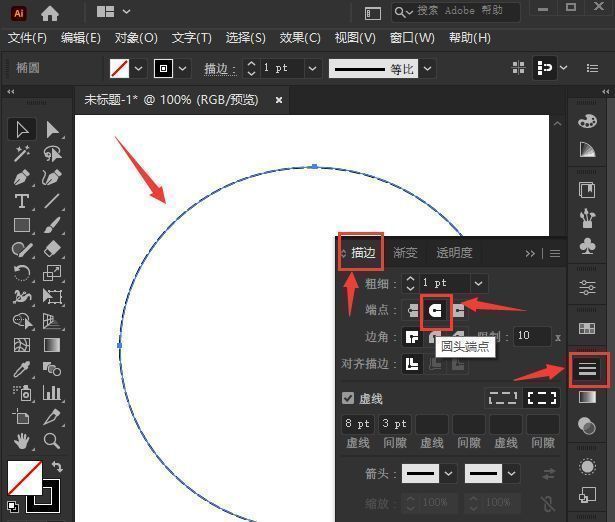Open fill color dropdown in control bar
The image size is (615, 522).
(x=138, y=69)
